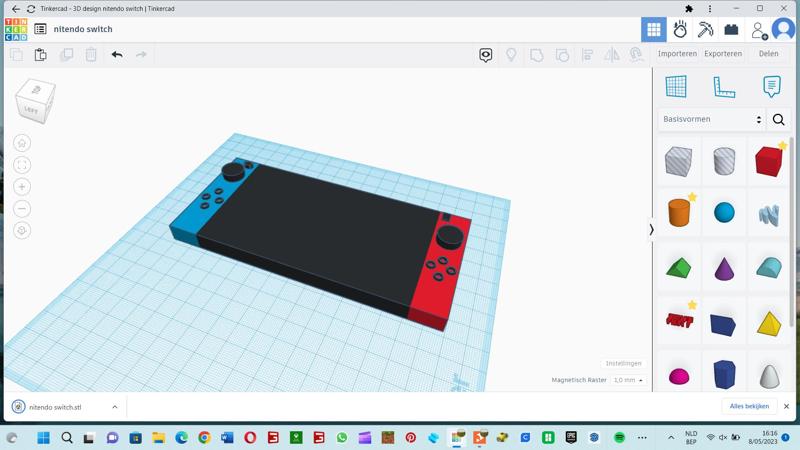Click the fit all in view icon
The image size is (800, 450).
pos(22,165)
